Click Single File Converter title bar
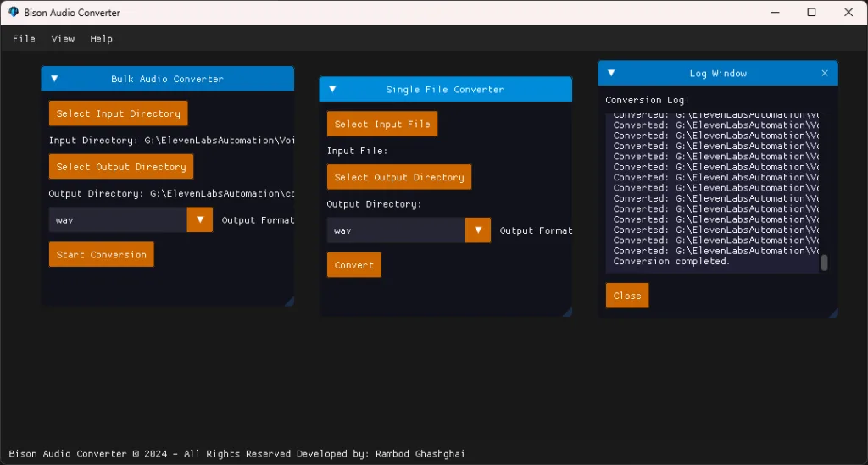This screenshot has height=465, width=868. pyautogui.click(x=445, y=89)
